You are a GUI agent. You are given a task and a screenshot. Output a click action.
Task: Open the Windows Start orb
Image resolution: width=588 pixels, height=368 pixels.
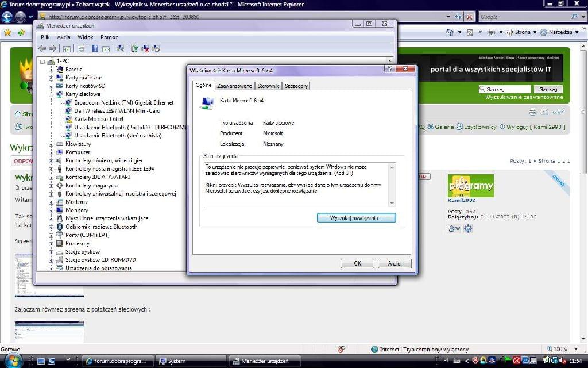13,361
